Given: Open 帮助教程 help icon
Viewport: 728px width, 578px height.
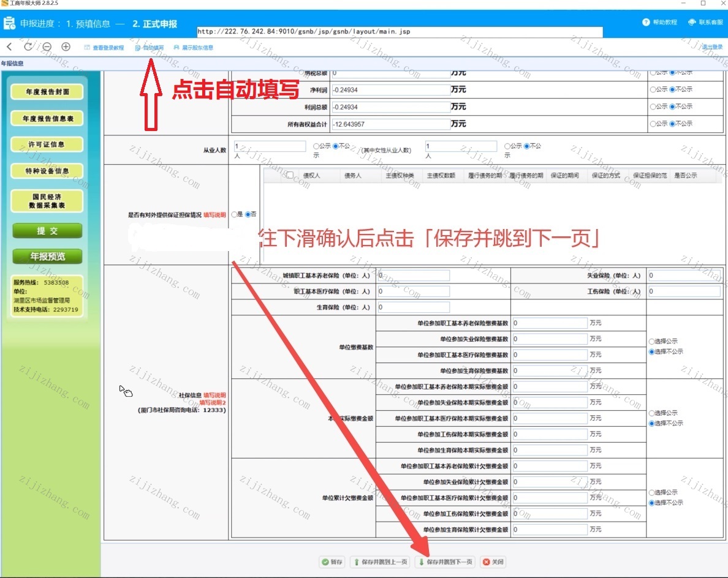Looking at the screenshot, I should [x=660, y=22].
